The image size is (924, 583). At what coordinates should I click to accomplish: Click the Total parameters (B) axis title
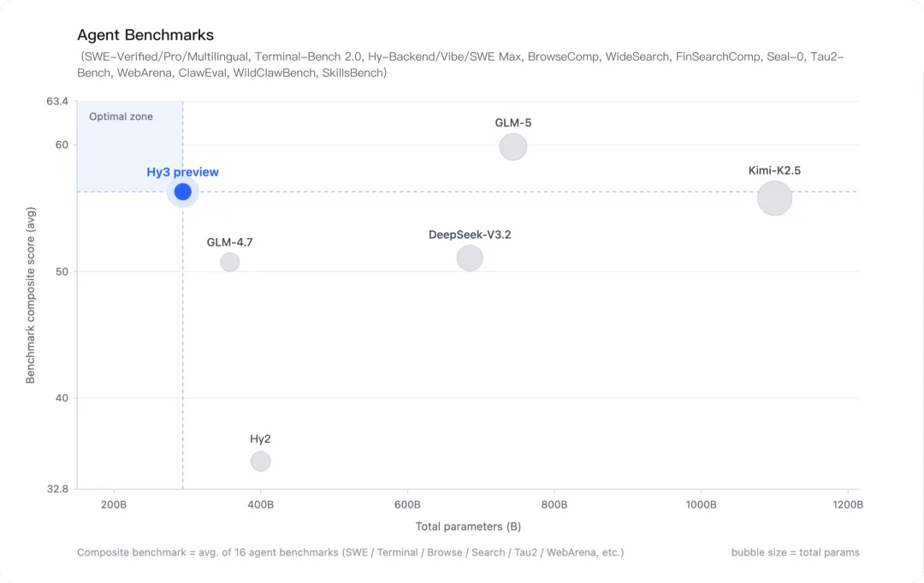click(x=468, y=526)
